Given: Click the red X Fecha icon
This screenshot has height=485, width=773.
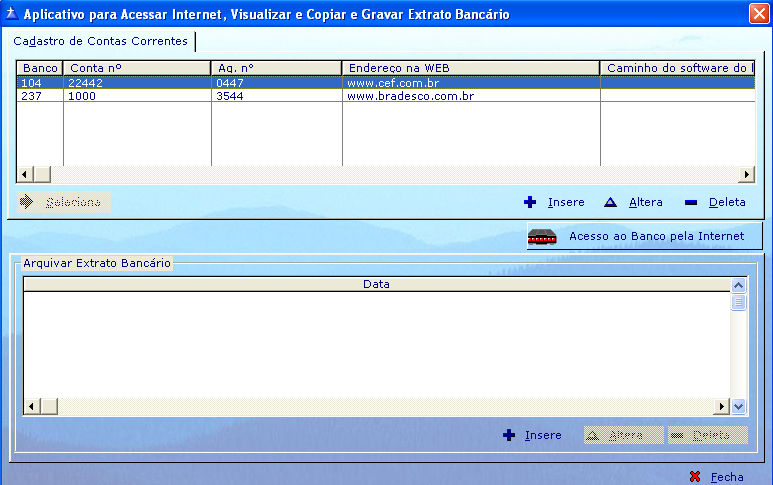Looking at the screenshot, I should (x=695, y=477).
